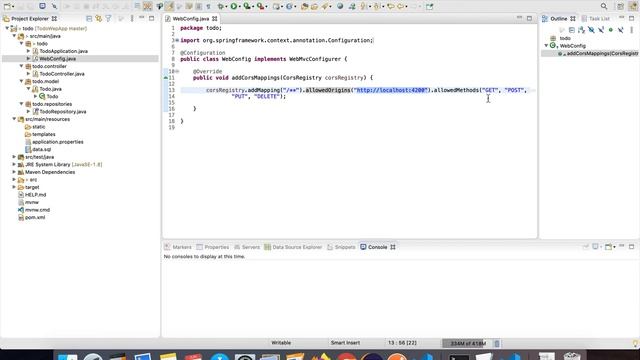Toggle block selection mode toolbar icon
This screenshot has width=640, height=360.
[x=198, y=6]
